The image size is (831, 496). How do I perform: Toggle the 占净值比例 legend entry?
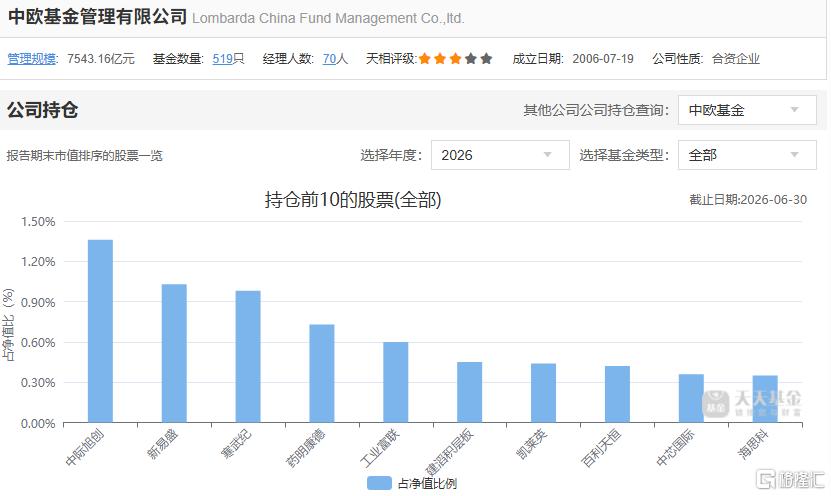pyautogui.click(x=412, y=483)
